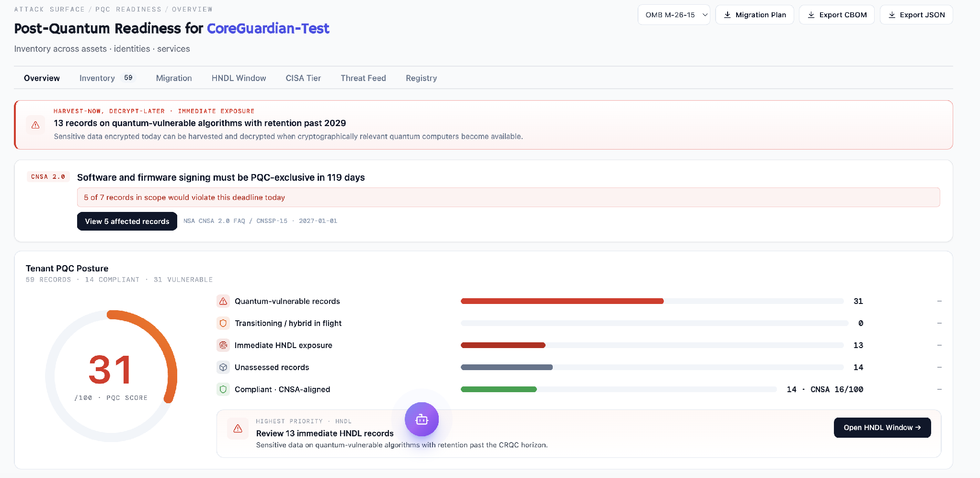
Task: Click the Unassessed records cube icon
Action: (223, 367)
